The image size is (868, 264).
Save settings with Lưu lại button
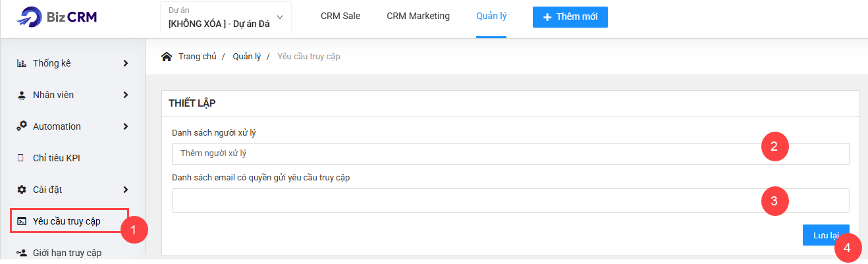(x=826, y=235)
